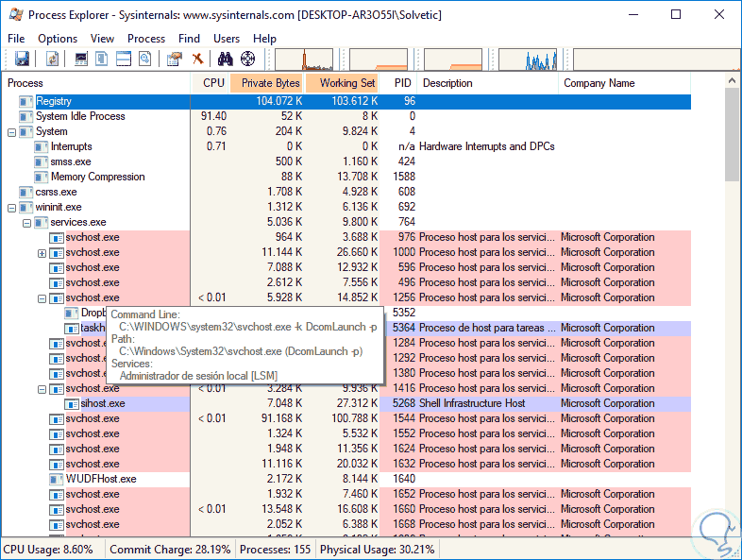Click the Kill Process red X icon
This screenshot has width=742, height=560.
197,59
